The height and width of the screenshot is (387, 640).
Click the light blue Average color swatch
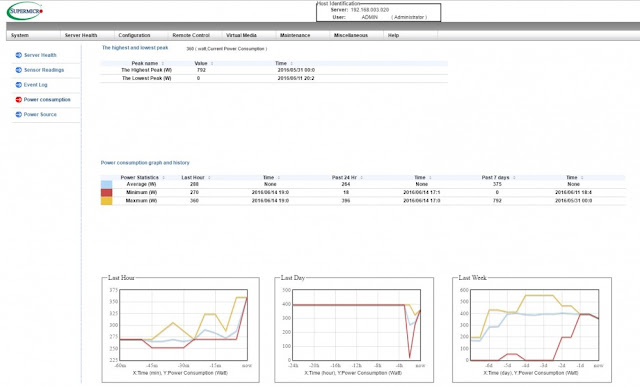click(107, 185)
